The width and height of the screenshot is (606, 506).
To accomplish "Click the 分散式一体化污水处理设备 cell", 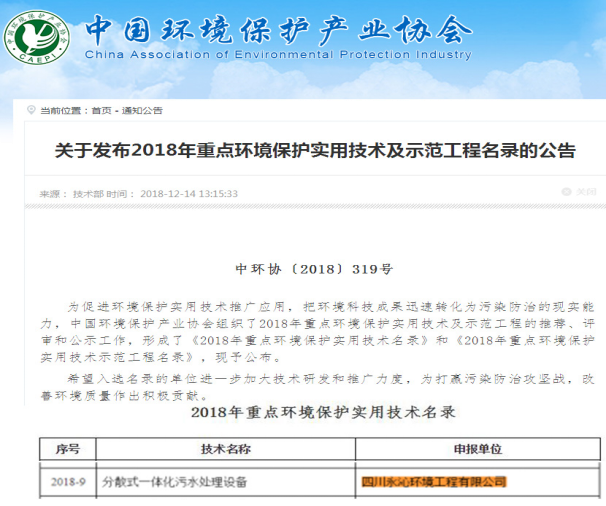I will click(176, 482).
